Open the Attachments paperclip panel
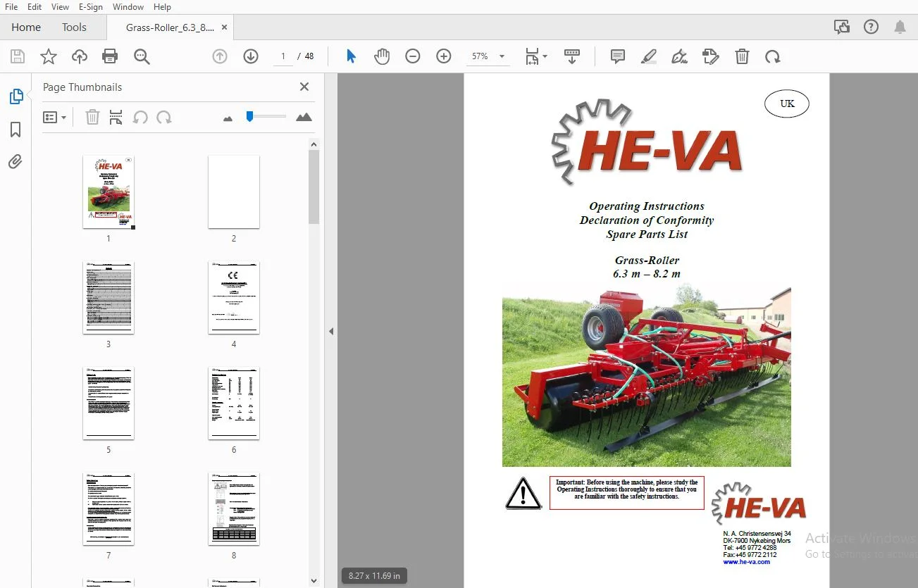The image size is (918, 588). tap(15, 162)
